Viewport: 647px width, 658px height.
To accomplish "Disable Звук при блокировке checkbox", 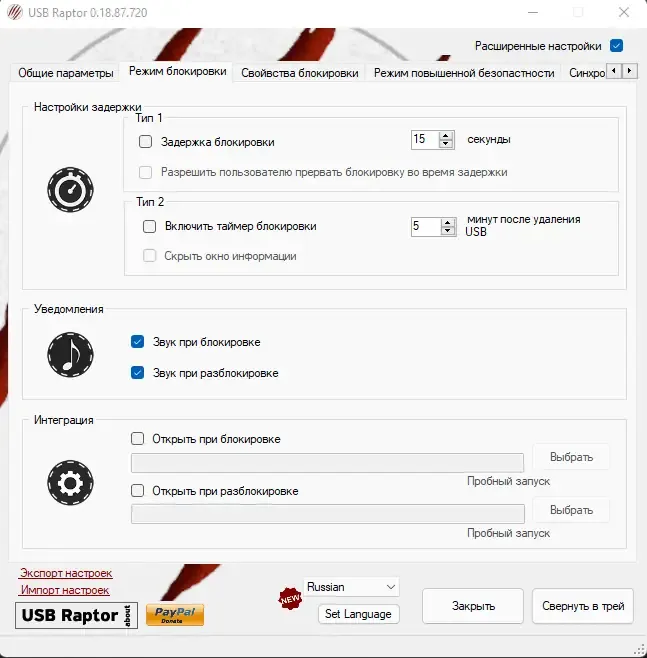I will tap(137, 342).
